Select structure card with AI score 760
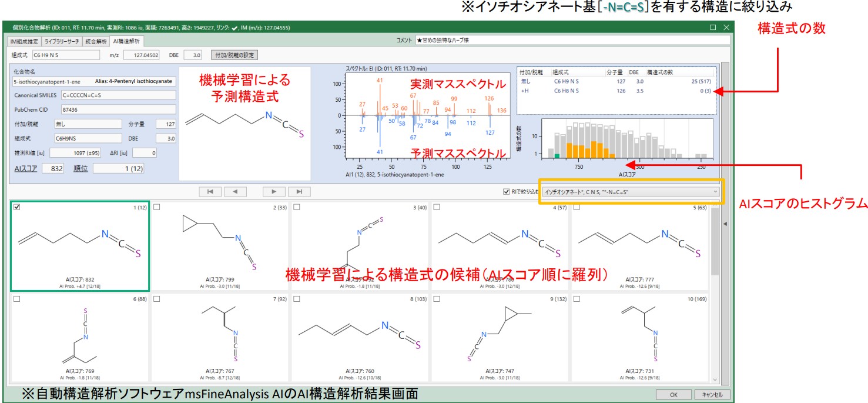Screen dimensions: 868x403 [x=360, y=338]
